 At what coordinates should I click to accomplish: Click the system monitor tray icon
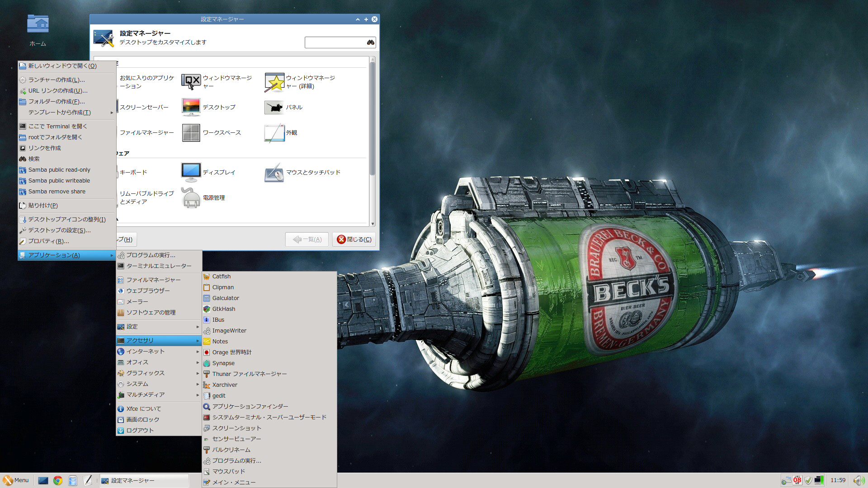[x=819, y=480]
